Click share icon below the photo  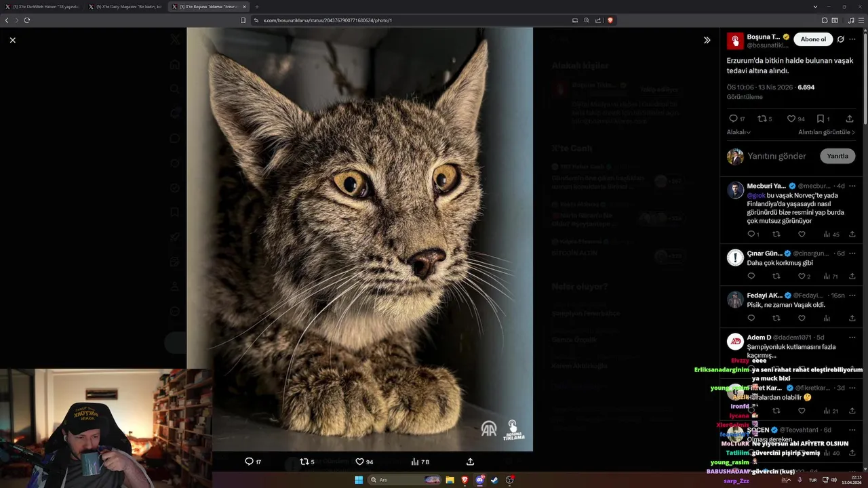471,462
